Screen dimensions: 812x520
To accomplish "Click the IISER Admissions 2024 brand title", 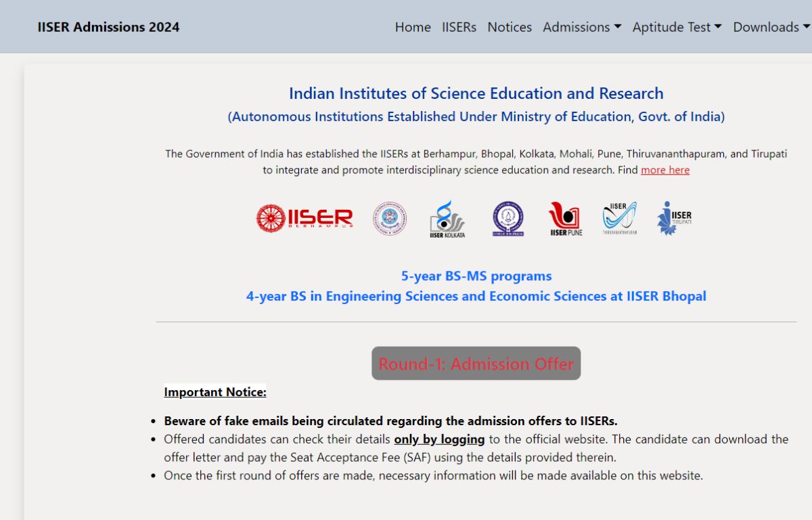I will click(108, 27).
